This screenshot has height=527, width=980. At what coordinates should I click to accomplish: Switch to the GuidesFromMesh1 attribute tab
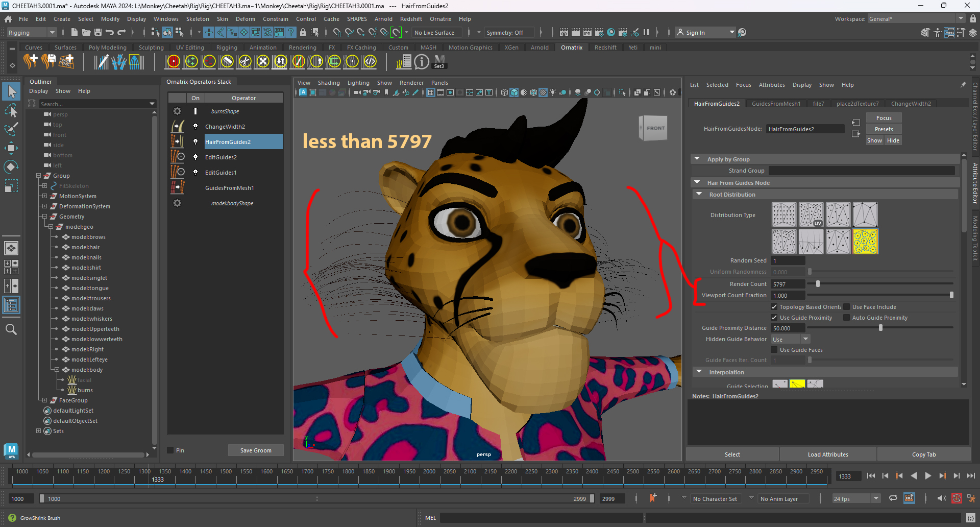coord(776,104)
